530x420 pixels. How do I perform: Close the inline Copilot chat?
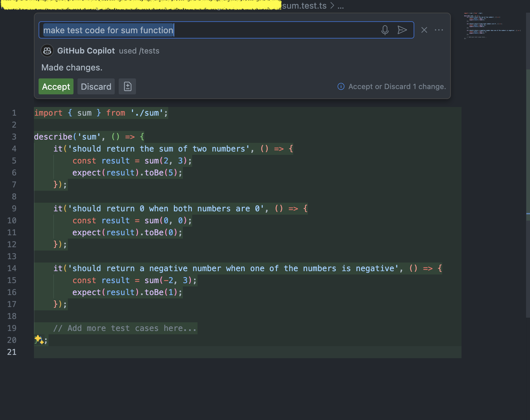424,30
